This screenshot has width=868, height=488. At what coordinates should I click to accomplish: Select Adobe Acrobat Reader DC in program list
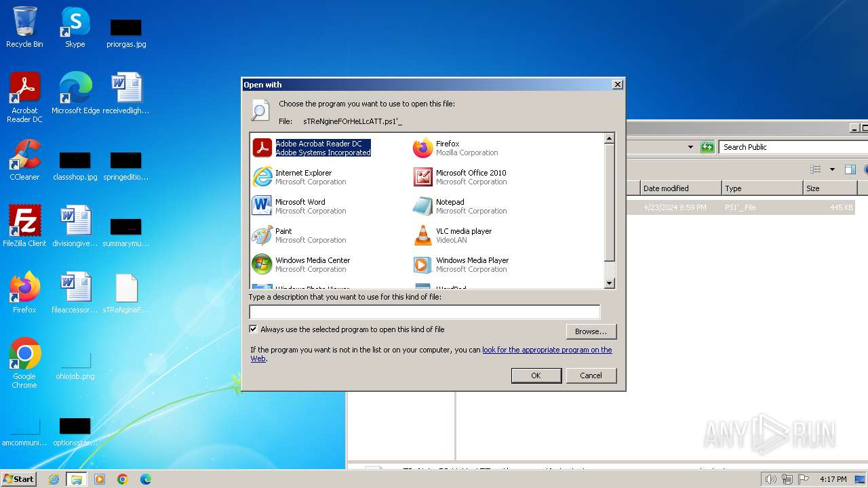[x=312, y=148]
